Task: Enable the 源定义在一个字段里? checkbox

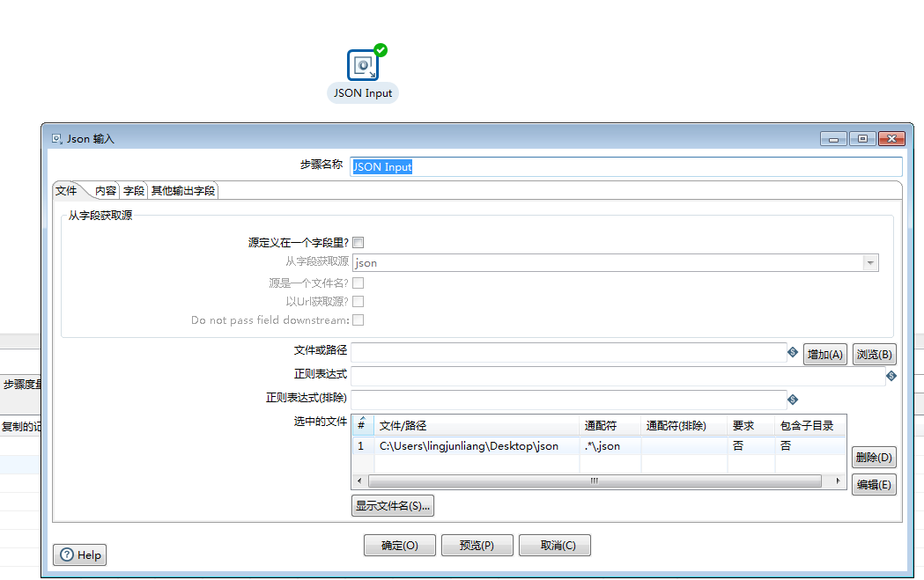Action: click(x=359, y=240)
